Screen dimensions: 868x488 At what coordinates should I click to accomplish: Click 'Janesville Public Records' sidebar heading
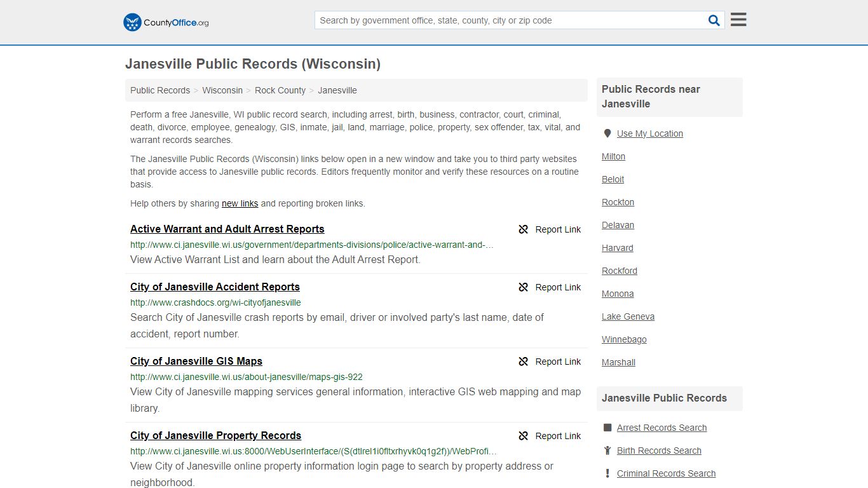pyautogui.click(x=664, y=398)
